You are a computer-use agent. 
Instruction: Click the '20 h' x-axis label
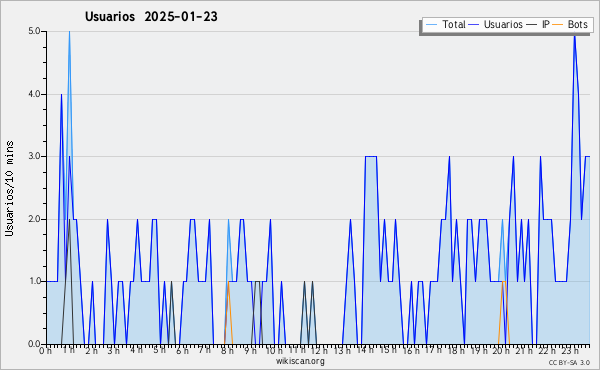pos(501,351)
